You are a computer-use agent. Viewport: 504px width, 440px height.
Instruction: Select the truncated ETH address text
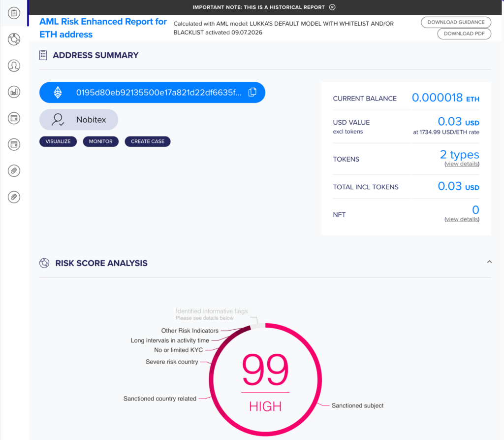[159, 92]
